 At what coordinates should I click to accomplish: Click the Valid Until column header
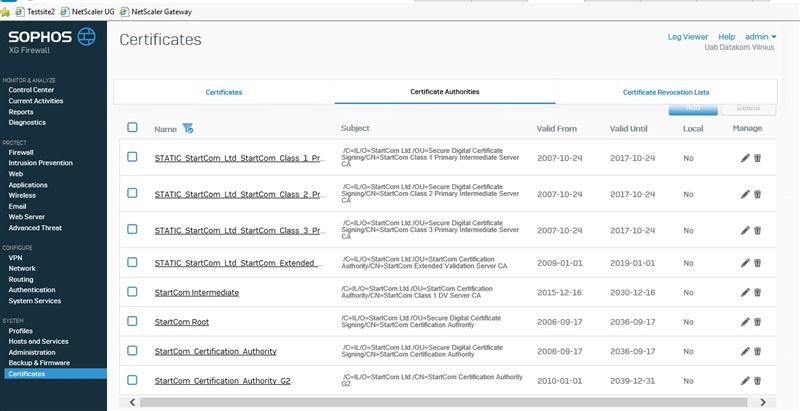[x=629, y=129]
